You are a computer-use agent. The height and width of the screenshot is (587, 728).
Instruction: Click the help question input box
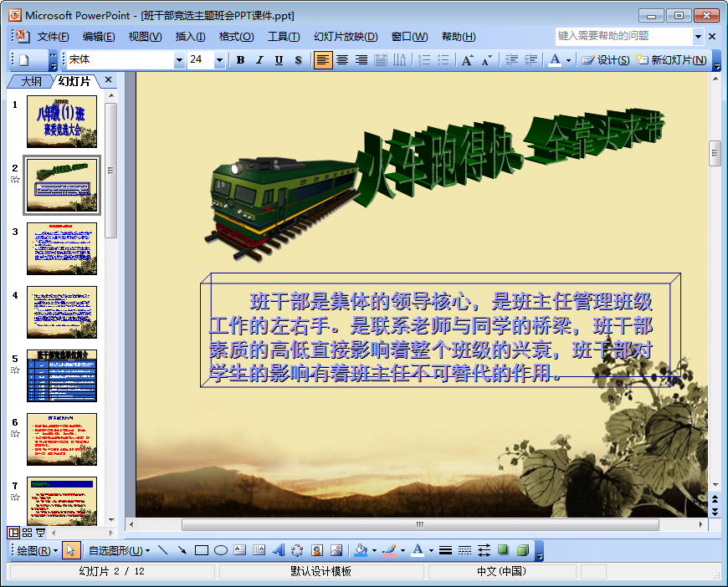[624, 36]
